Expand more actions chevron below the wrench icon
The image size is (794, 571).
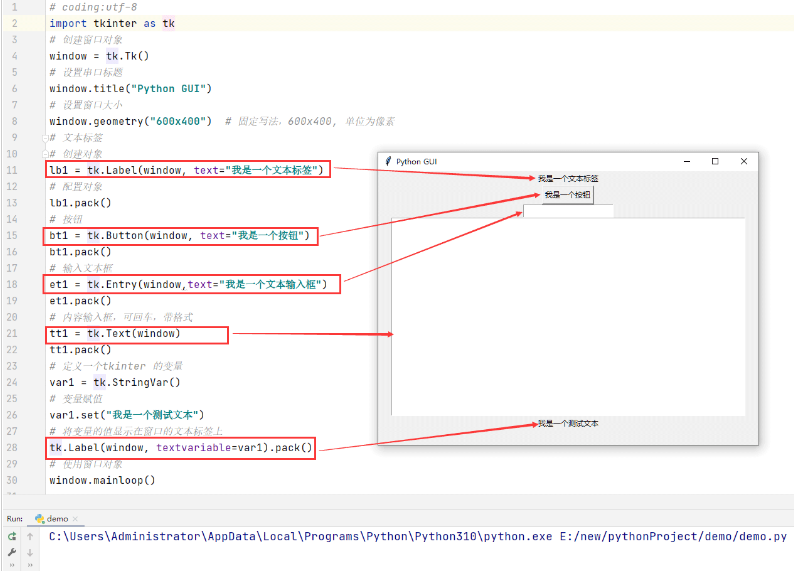coord(12,565)
